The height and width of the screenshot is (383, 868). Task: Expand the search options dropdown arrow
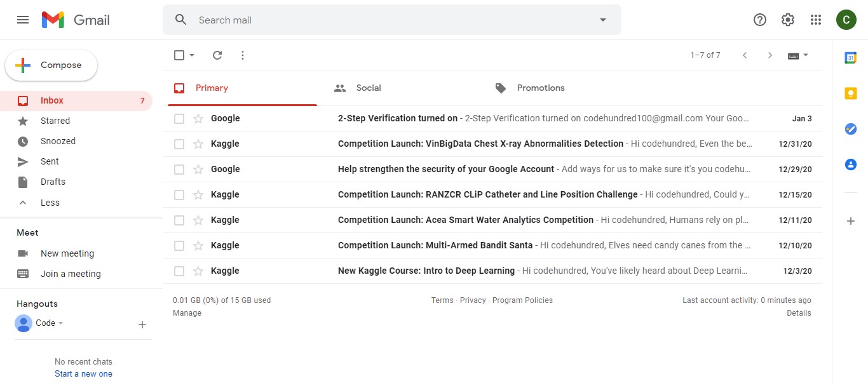pyautogui.click(x=603, y=20)
